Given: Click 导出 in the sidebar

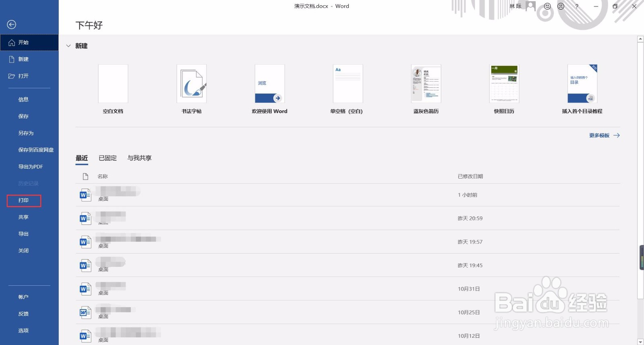Looking at the screenshot, I should point(23,234).
